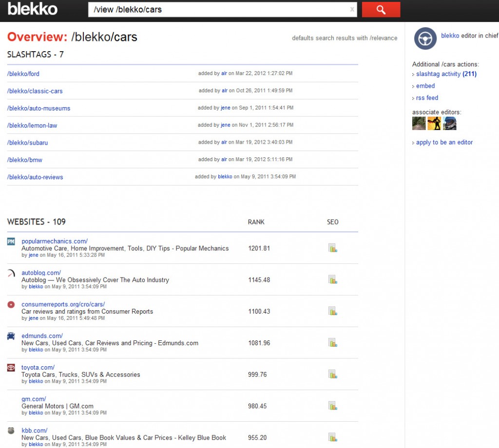
Task: Click the kbb.com favicon
Action: tap(11, 430)
